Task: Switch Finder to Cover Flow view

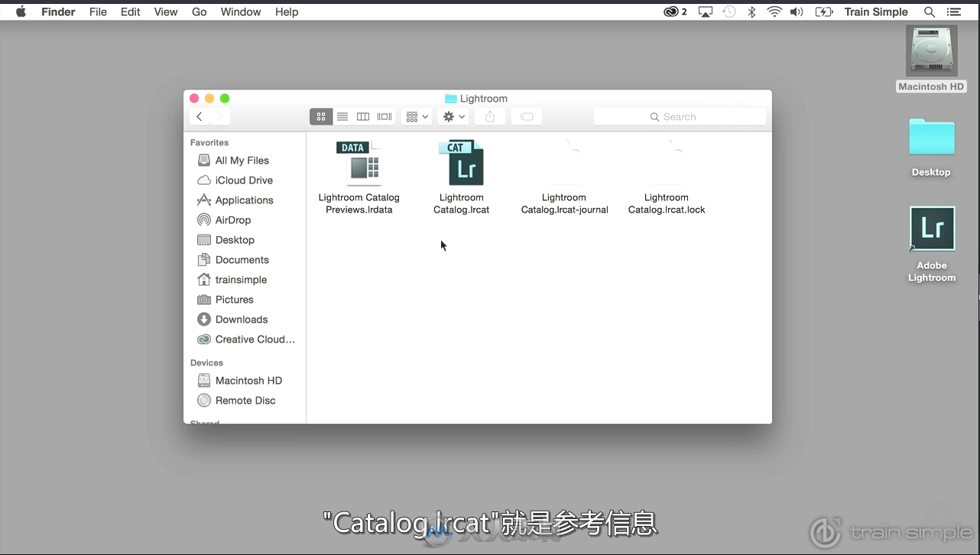Action: click(x=385, y=116)
